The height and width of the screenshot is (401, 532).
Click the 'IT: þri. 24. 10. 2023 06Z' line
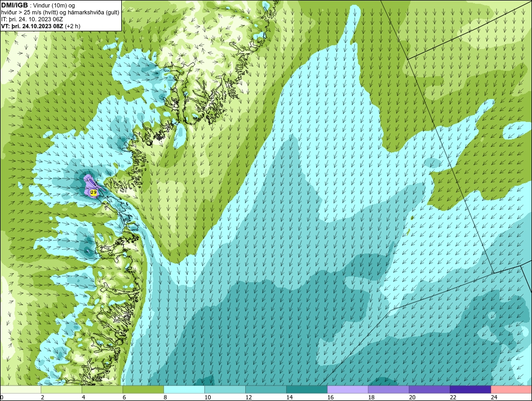pyautogui.click(x=32, y=19)
